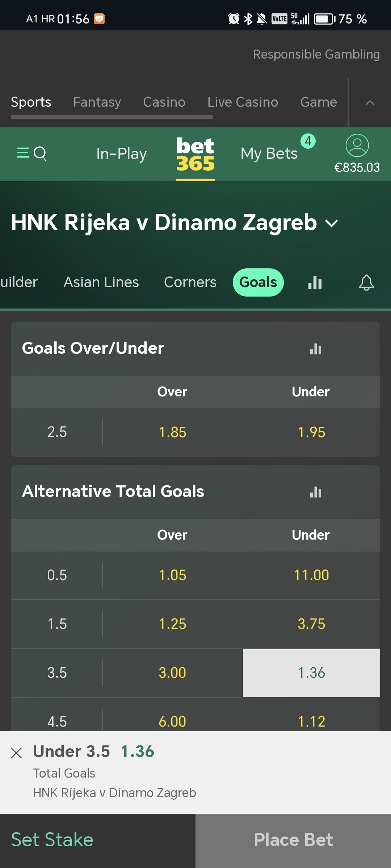
Task: Switch to the Corners tab
Action: coord(190,282)
